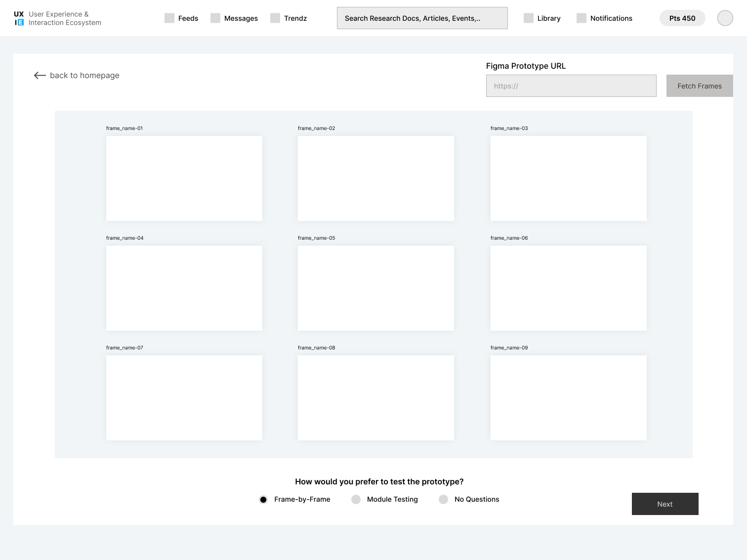
Task: Click the UXIE logo in header
Action: point(19,18)
